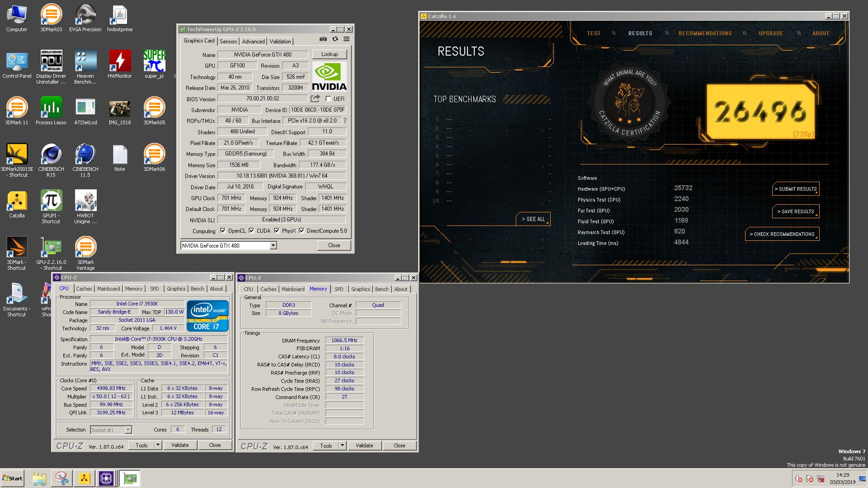Open the EVGA Precision desktop icon

85,18
